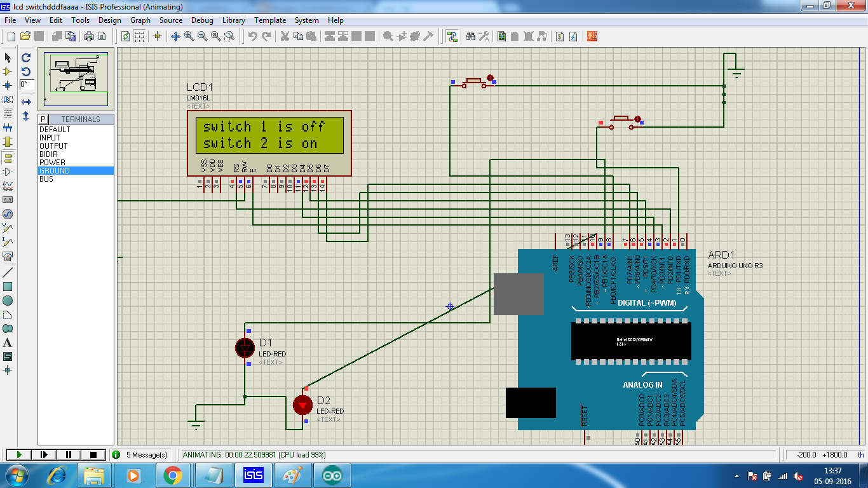Select the Wire Label (LBL) tool
This screenshot has width=868, height=488.
[x=8, y=100]
